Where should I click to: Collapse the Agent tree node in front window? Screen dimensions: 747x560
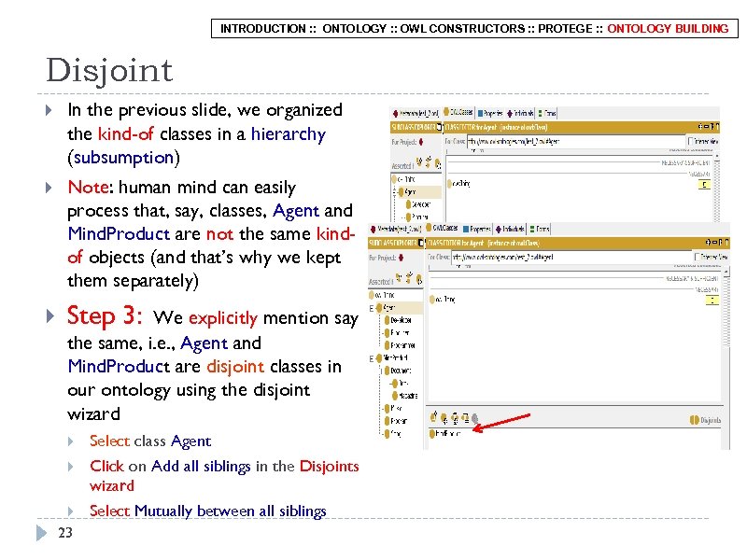(371, 308)
